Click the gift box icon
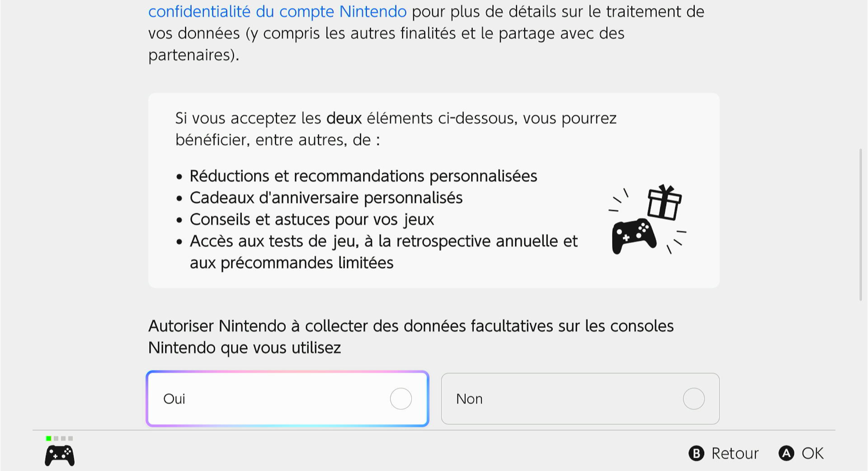 pyautogui.click(x=664, y=203)
